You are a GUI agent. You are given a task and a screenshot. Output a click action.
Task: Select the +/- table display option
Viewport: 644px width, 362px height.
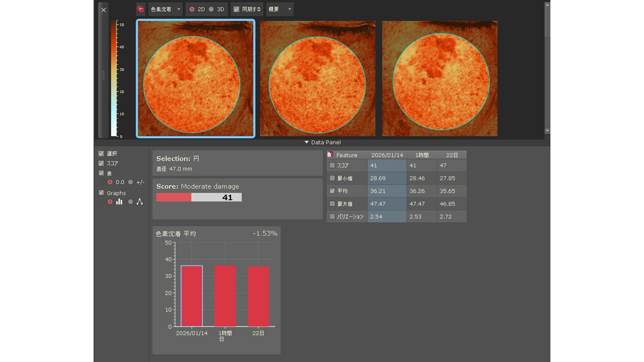point(131,183)
